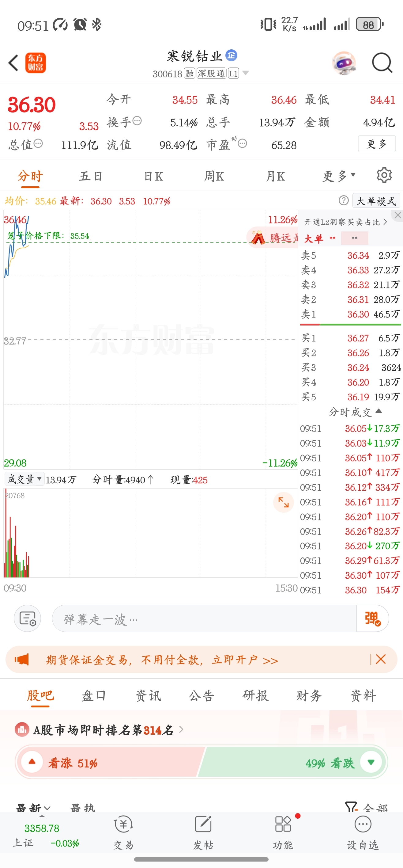
Task: Expand the stock tag dropdown triangle
Action: [x=246, y=73]
